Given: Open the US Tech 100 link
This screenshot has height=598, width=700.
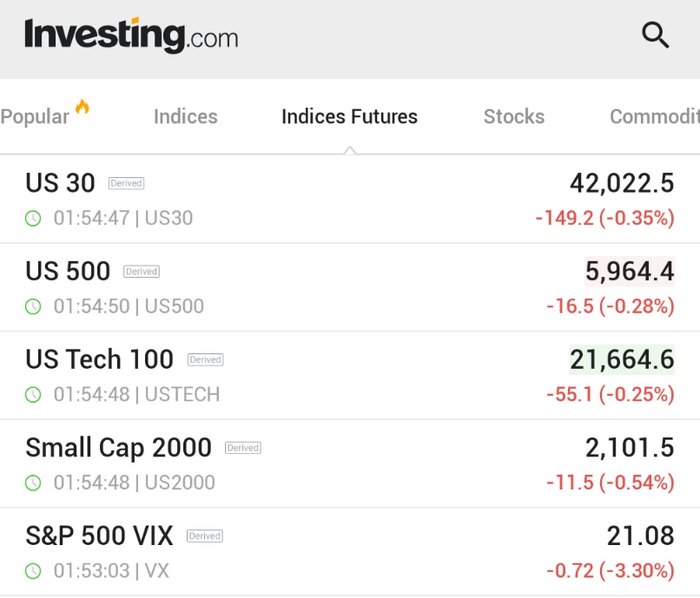Looking at the screenshot, I should 99,359.
